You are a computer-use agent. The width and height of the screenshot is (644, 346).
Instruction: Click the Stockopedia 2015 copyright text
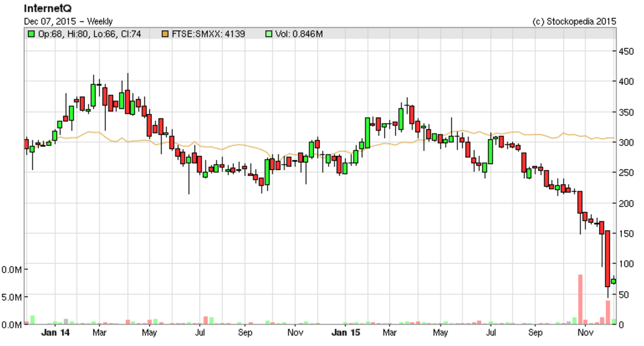pyautogui.click(x=574, y=21)
